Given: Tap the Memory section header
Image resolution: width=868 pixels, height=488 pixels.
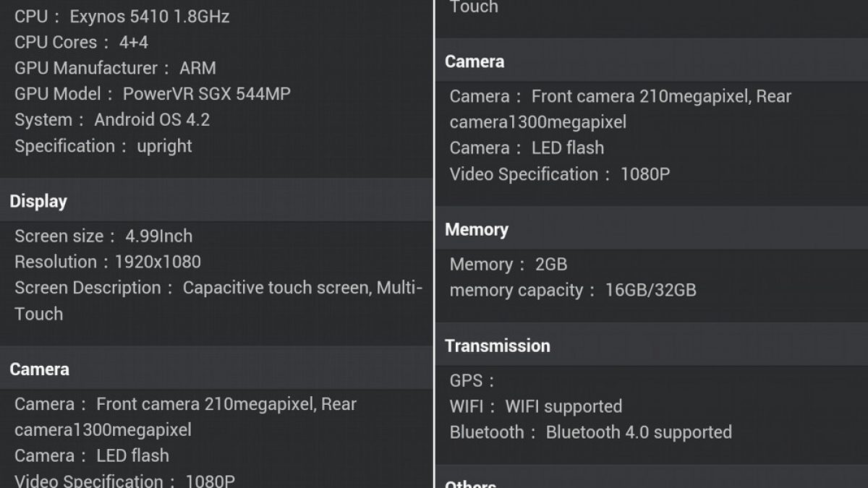Looking at the screenshot, I should pos(477,230).
